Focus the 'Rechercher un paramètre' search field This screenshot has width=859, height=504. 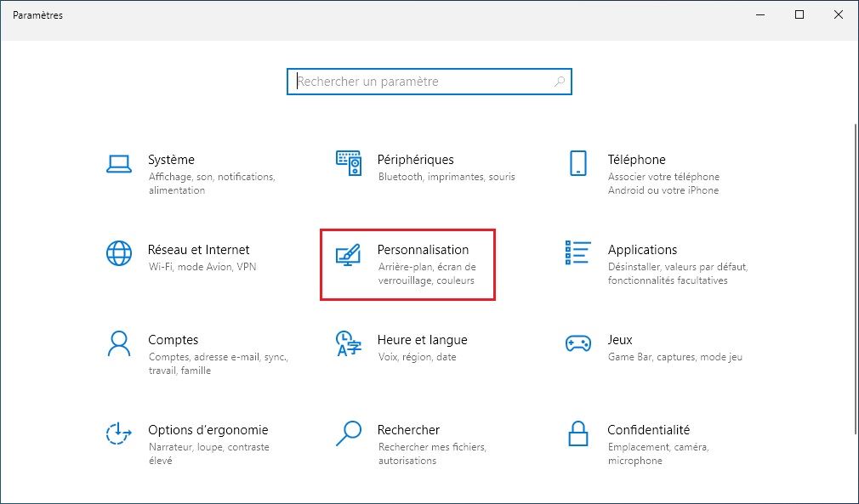(x=421, y=82)
